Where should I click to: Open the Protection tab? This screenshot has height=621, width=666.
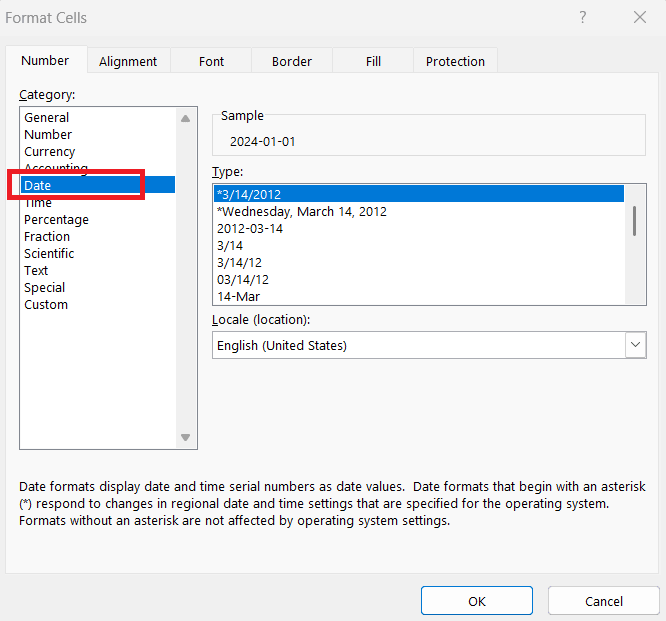pos(455,61)
